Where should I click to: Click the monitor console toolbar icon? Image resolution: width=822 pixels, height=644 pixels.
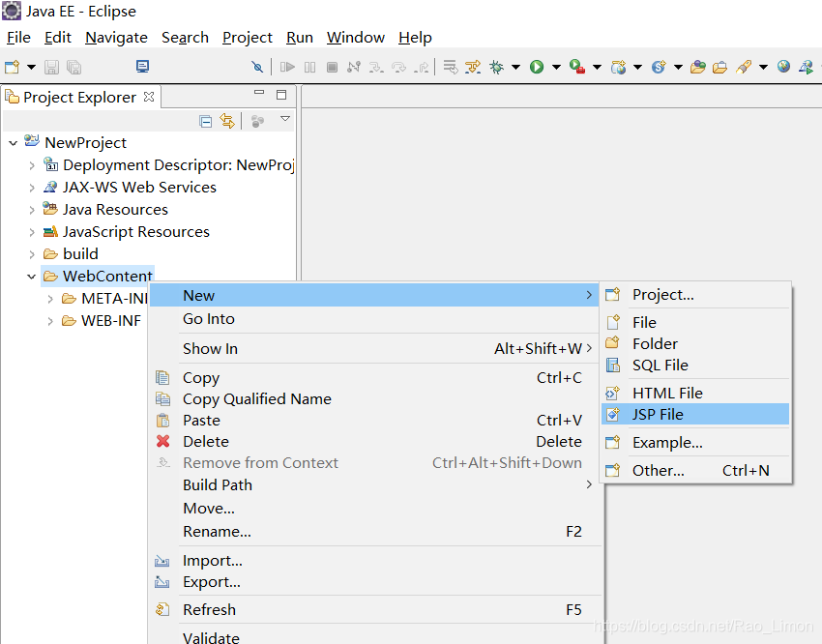142,67
